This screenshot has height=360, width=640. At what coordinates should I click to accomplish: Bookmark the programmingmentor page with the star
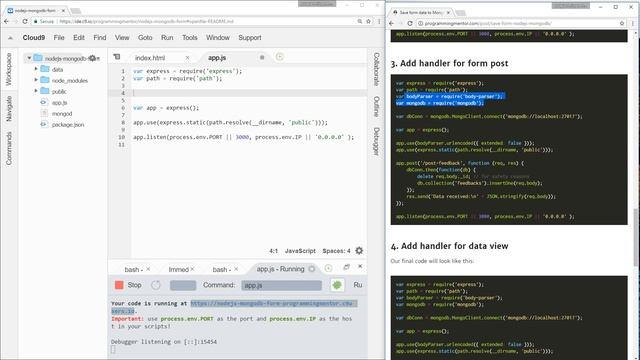click(622, 24)
